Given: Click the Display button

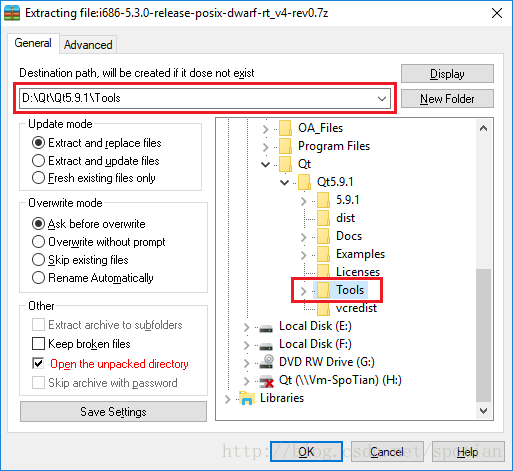Looking at the screenshot, I should pyautogui.click(x=447, y=74).
